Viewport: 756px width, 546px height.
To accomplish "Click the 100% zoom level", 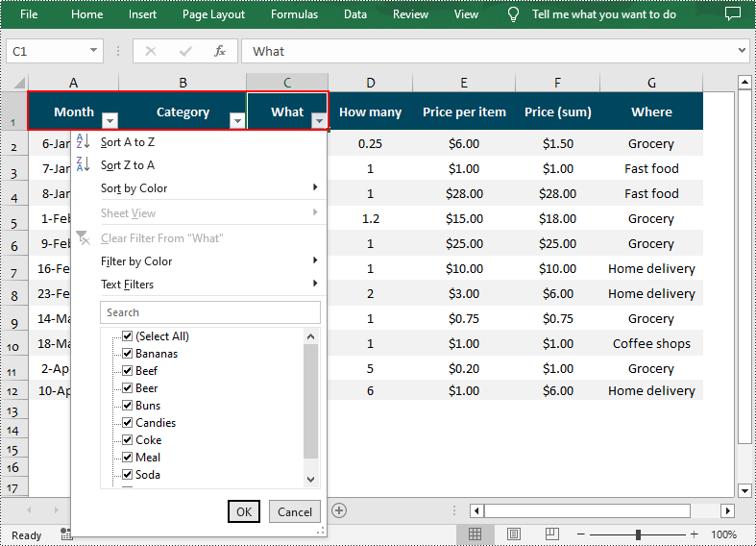I will (x=723, y=534).
